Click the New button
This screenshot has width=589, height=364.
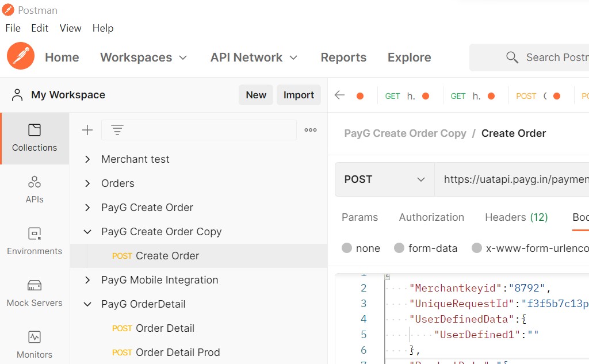click(256, 95)
